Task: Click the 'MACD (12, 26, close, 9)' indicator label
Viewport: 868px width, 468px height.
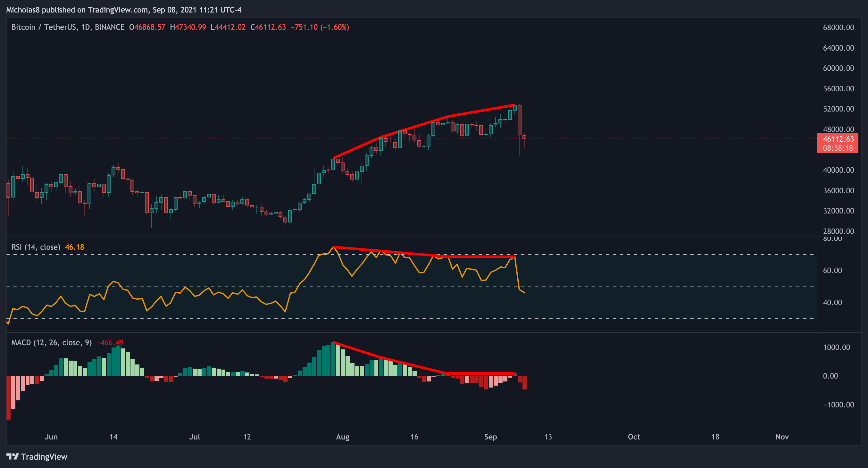Action: pyautogui.click(x=52, y=343)
